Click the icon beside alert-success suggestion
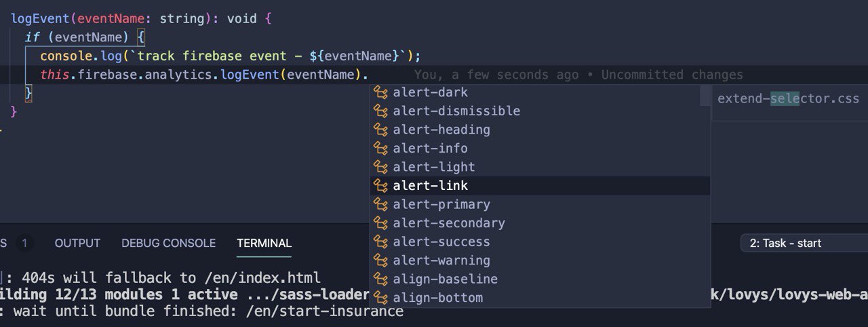The height and width of the screenshot is (327, 868). tap(381, 242)
